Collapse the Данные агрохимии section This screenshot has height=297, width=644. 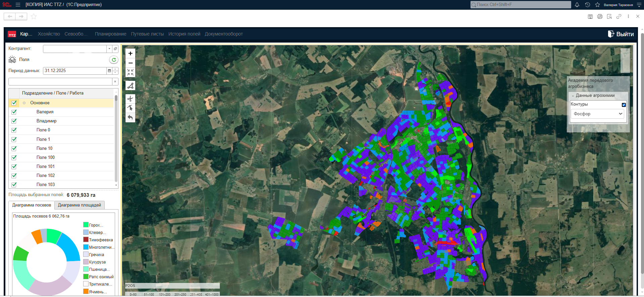(573, 96)
